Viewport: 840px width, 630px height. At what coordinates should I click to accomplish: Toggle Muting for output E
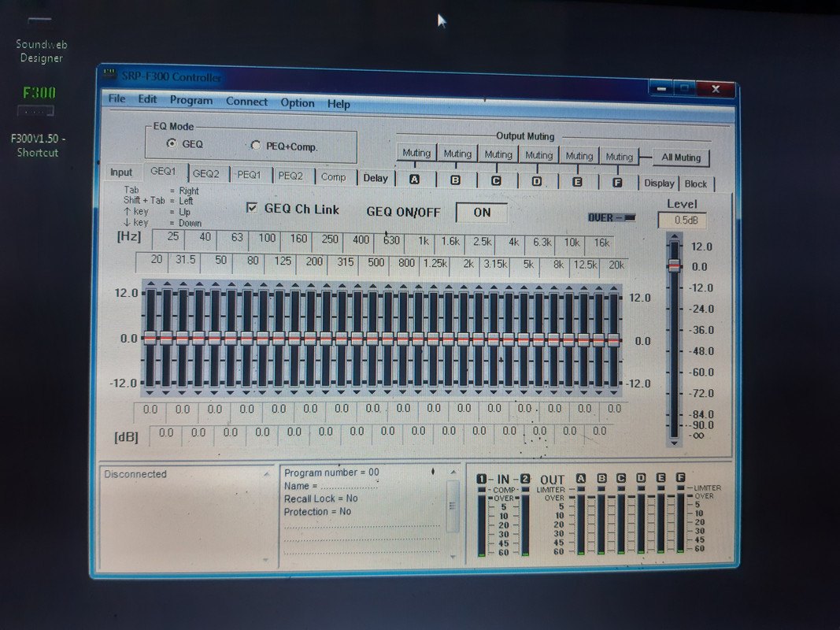pyautogui.click(x=579, y=156)
